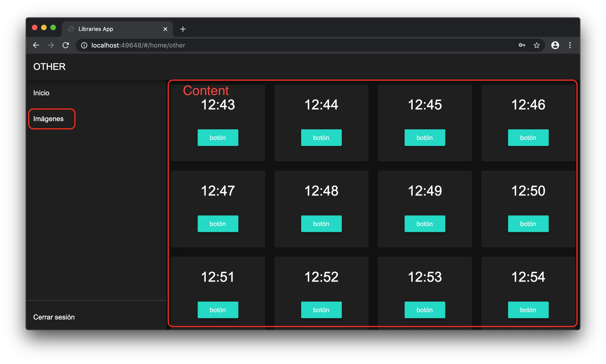Click the browser back arrow

pyautogui.click(x=36, y=45)
